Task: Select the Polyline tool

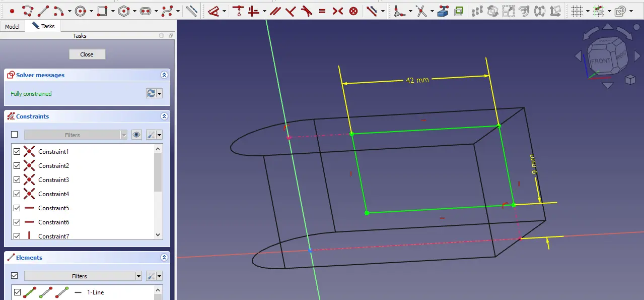Action: pos(28,11)
